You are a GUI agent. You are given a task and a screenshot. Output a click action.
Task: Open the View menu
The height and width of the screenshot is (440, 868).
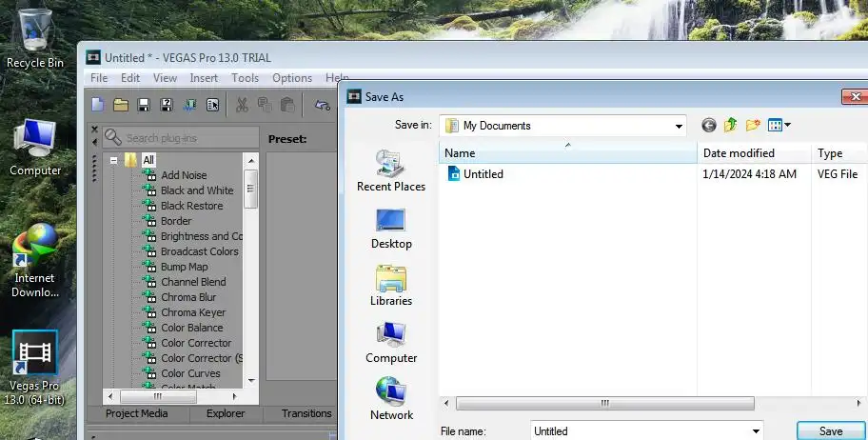pyautogui.click(x=165, y=78)
